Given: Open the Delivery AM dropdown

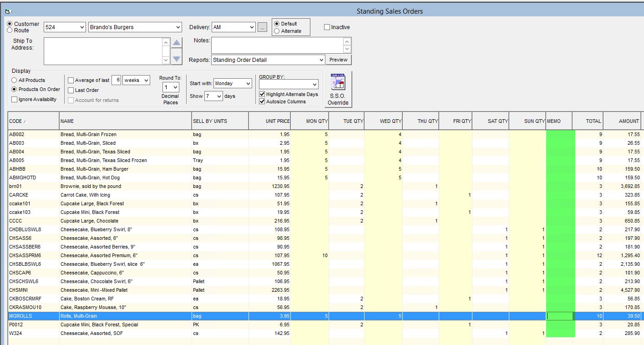Looking at the screenshot, I should tap(252, 27).
